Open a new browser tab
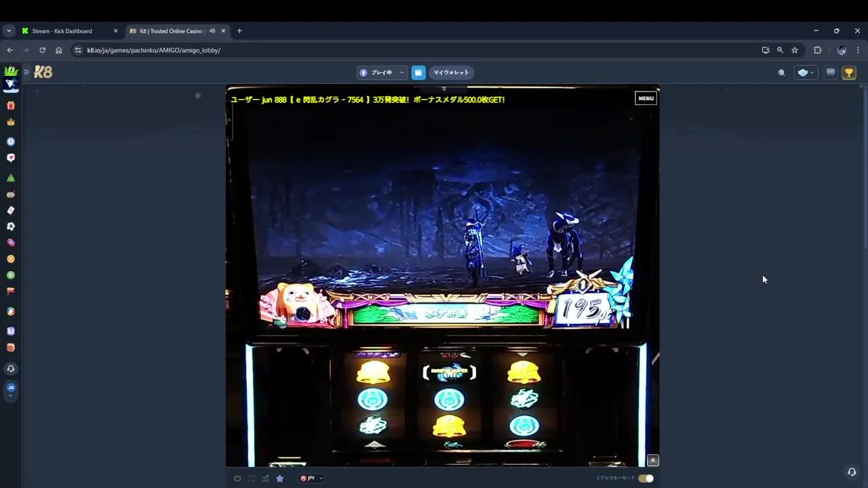The image size is (868, 488). pos(239,30)
